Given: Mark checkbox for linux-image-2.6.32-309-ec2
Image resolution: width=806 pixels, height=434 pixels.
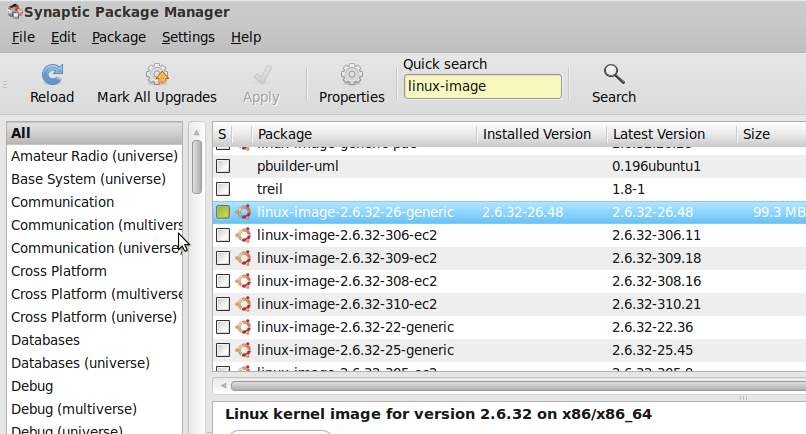Looking at the screenshot, I should [x=223, y=258].
